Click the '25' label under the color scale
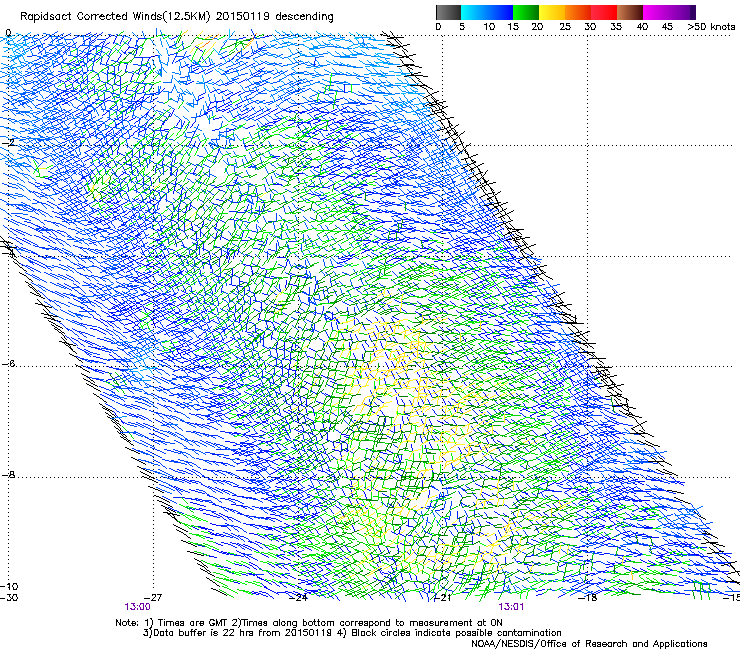The height and width of the screenshot is (650, 740). (564, 27)
